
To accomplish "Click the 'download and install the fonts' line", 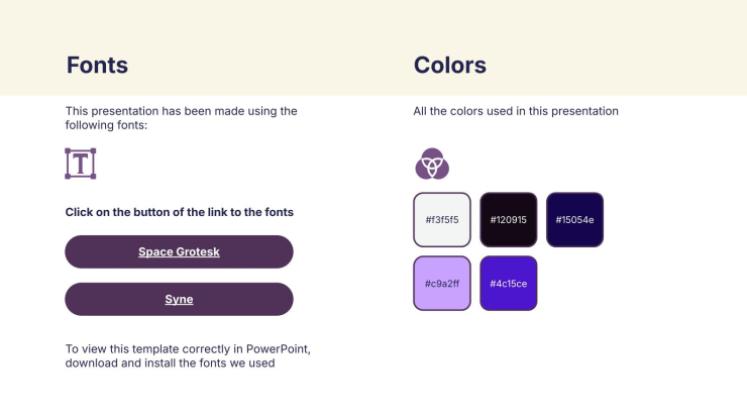I will tap(170, 363).
